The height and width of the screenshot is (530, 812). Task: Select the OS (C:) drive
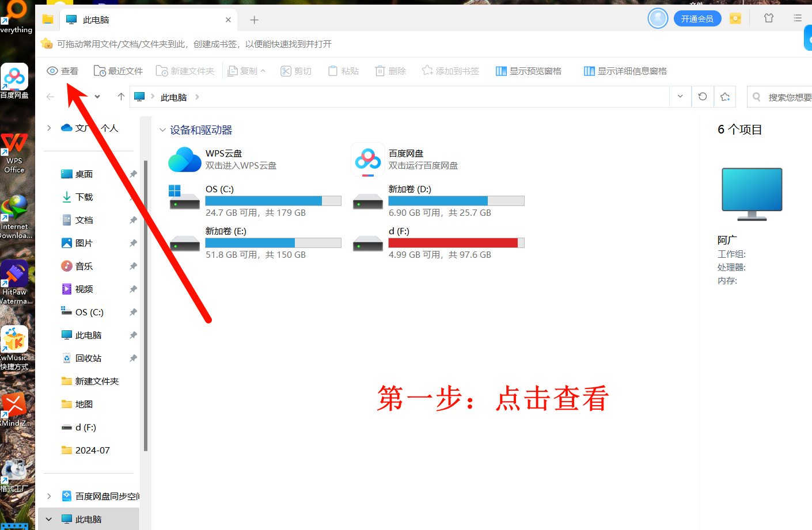tap(219, 189)
